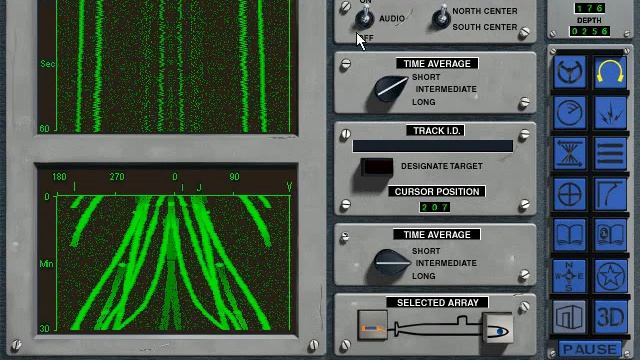The height and width of the screenshot is (360, 640).
Task: Select the grey building panels view icon
Action: click(x=570, y=317)
